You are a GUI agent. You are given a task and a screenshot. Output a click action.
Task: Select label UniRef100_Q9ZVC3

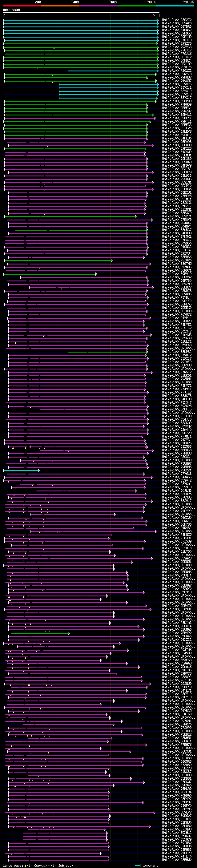tap(177, 47)
